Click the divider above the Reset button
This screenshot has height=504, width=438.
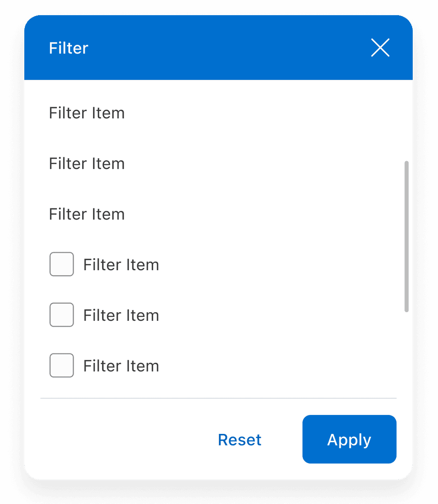[219, 398]
